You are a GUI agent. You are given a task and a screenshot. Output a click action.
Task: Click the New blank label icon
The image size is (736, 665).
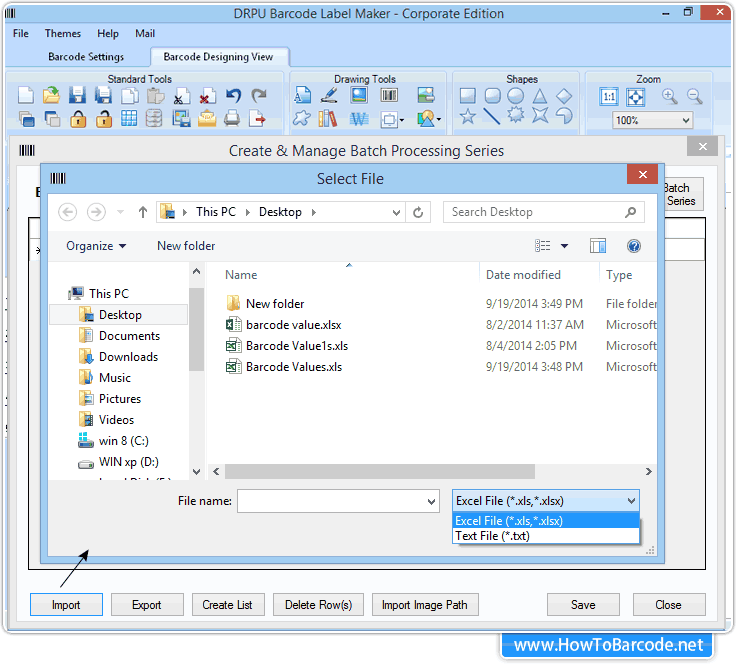(26, 95)
